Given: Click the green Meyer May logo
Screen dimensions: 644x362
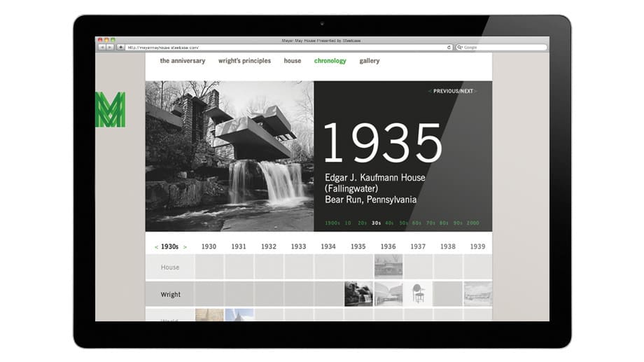Looking at the screenshot, I should pos(110,109).
